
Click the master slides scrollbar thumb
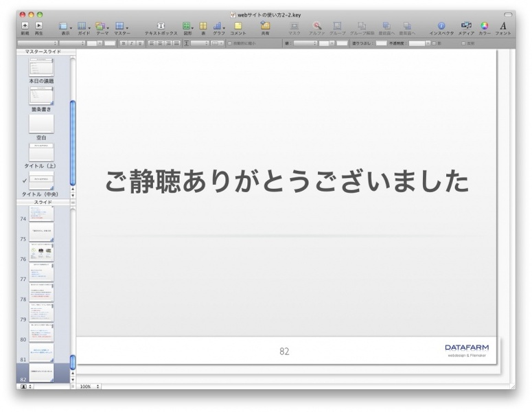(73, 143)
